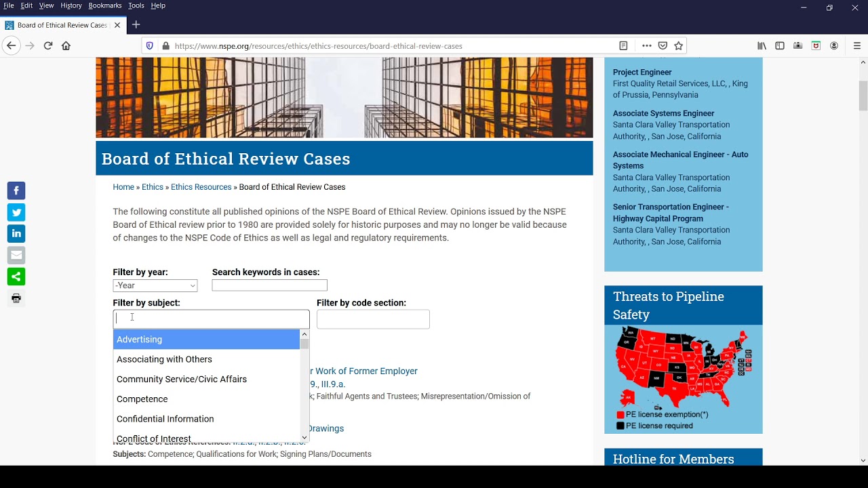Open the Help menu
Viewport: 868px width, 488px height.
pos(158,5)
